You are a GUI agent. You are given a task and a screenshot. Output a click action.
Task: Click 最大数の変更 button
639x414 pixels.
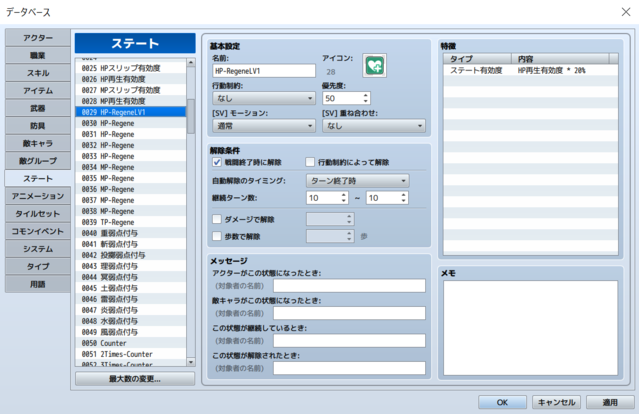(x=135, y=379)
